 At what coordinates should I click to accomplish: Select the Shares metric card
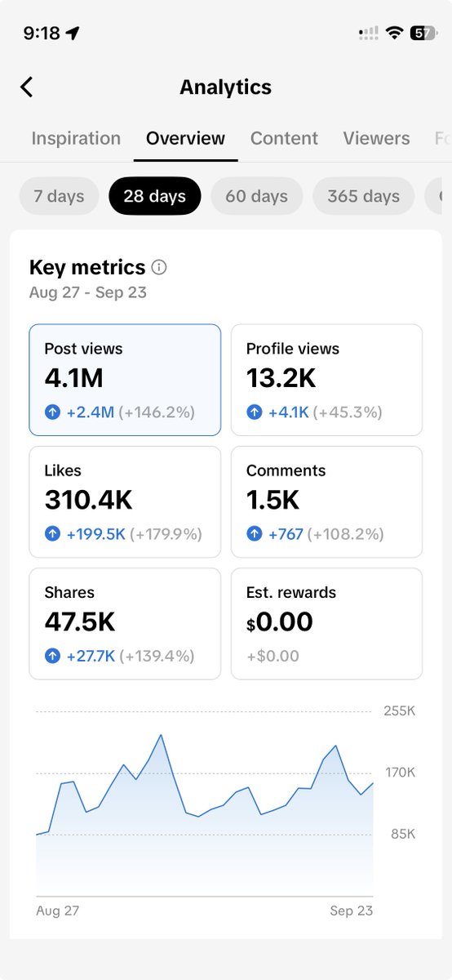tap(125, 623)
